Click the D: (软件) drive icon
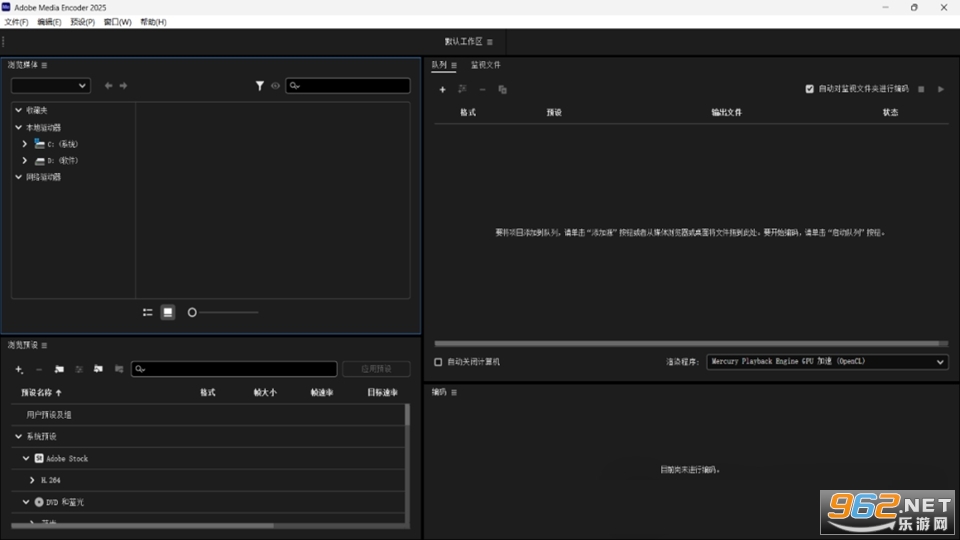 coord(40,161)
